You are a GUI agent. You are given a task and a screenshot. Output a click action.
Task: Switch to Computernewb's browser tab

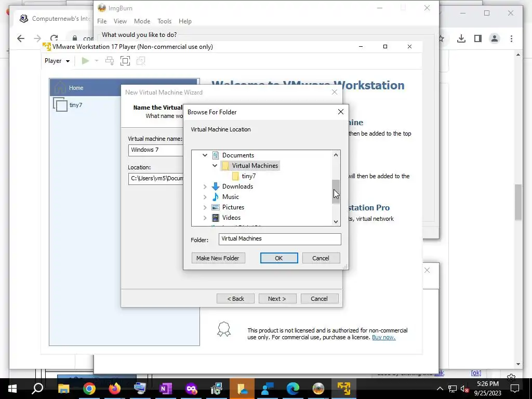(x=54, y=19)
